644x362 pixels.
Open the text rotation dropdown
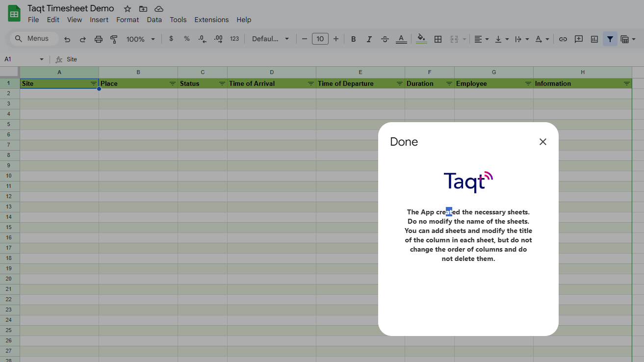click(x=542, y=39)
